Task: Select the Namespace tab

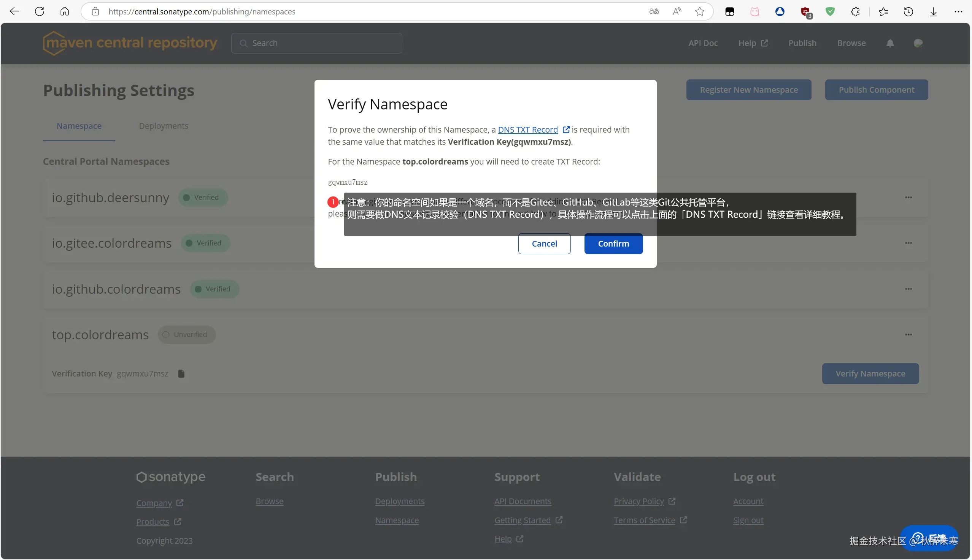Action: coord(79,126)
